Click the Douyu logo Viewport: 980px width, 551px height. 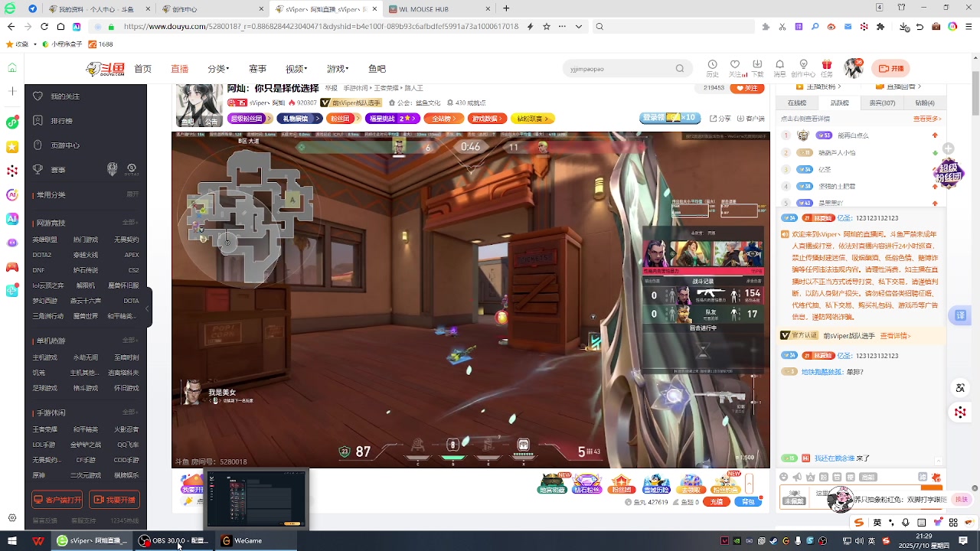point(105,69)
